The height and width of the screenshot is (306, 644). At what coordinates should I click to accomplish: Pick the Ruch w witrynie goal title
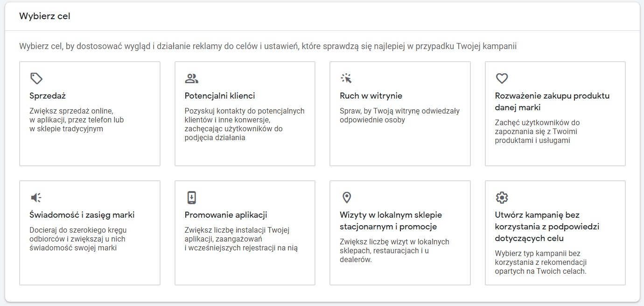click(371, 96)
